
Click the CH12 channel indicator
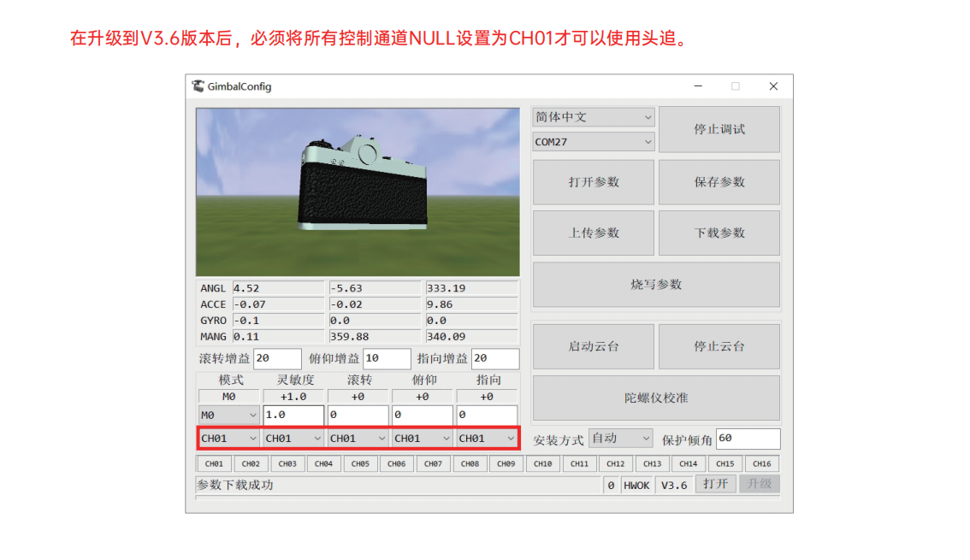click(616, 463)
